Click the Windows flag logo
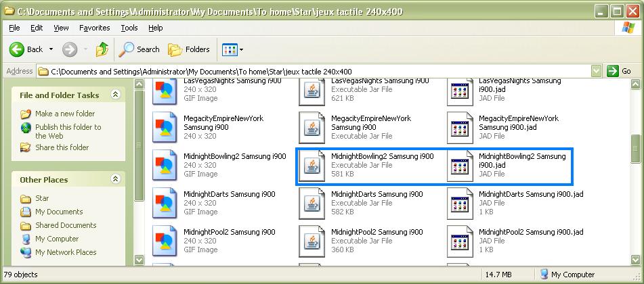Screen dimensions: 644x284 pyautogui.click(x=628, y=28)
